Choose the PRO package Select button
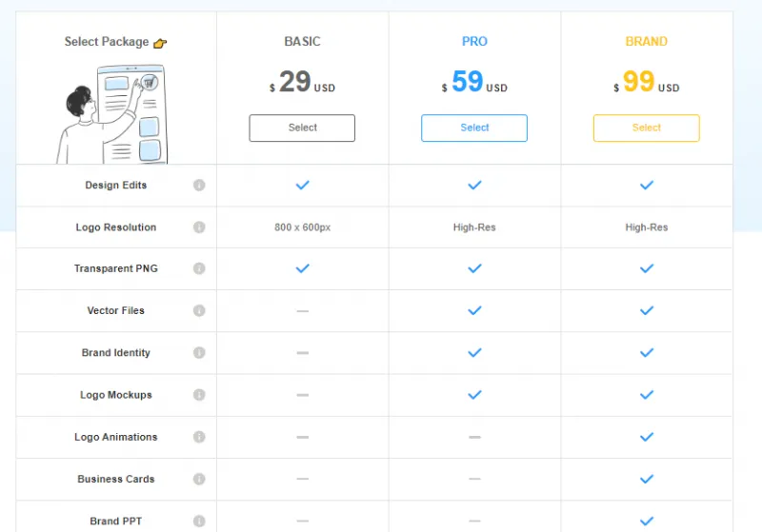 coord(474,128)
